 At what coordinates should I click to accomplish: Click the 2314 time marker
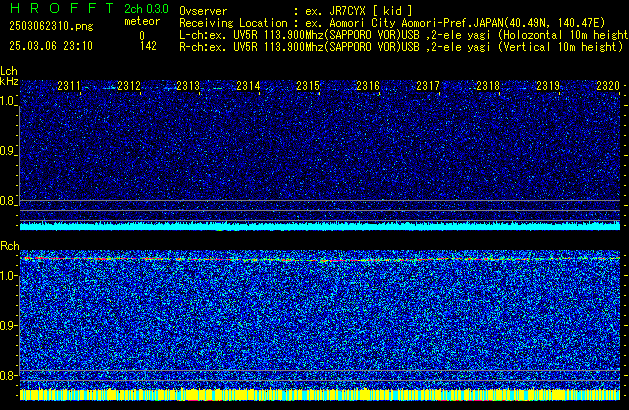click(248, 86)
